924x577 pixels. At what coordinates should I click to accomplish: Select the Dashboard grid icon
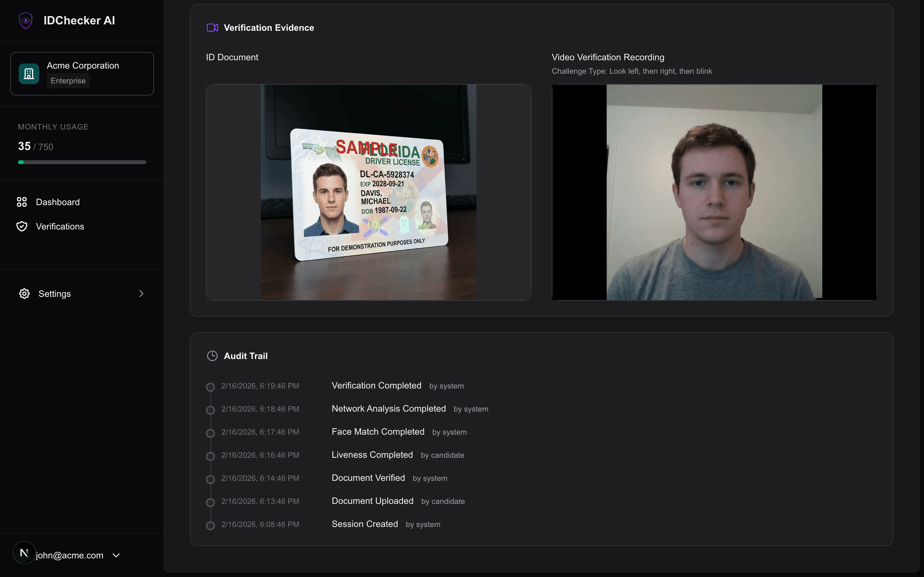pyautogui.click(x=22, y=202)
